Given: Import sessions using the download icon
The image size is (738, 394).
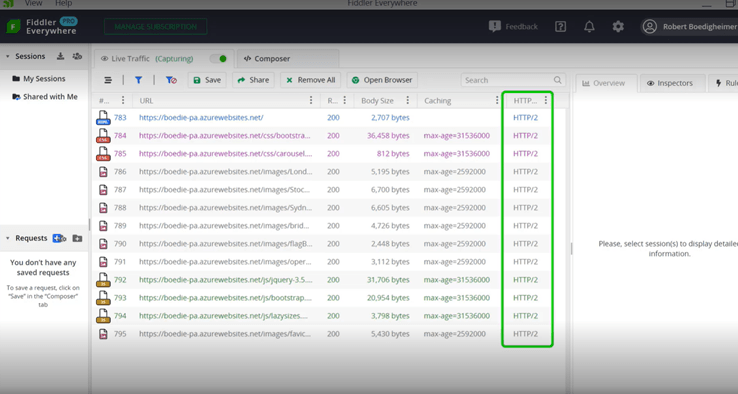Looking at the screenshot, I should click(60, 56).
